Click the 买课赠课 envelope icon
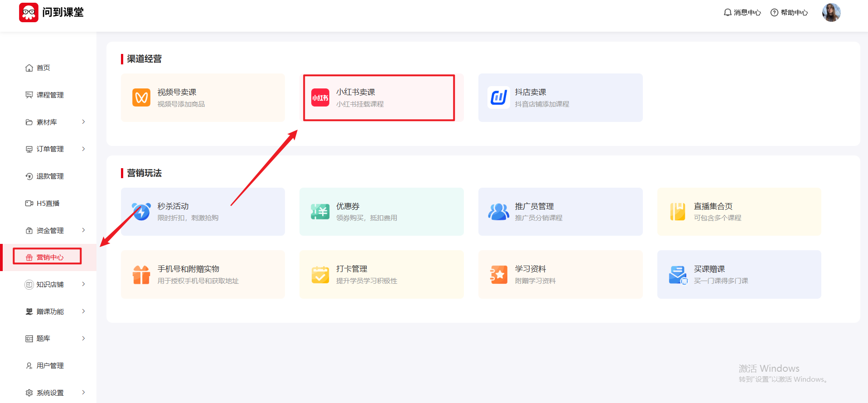This screenshot has width=868, height=403. [x=678, y=275]
